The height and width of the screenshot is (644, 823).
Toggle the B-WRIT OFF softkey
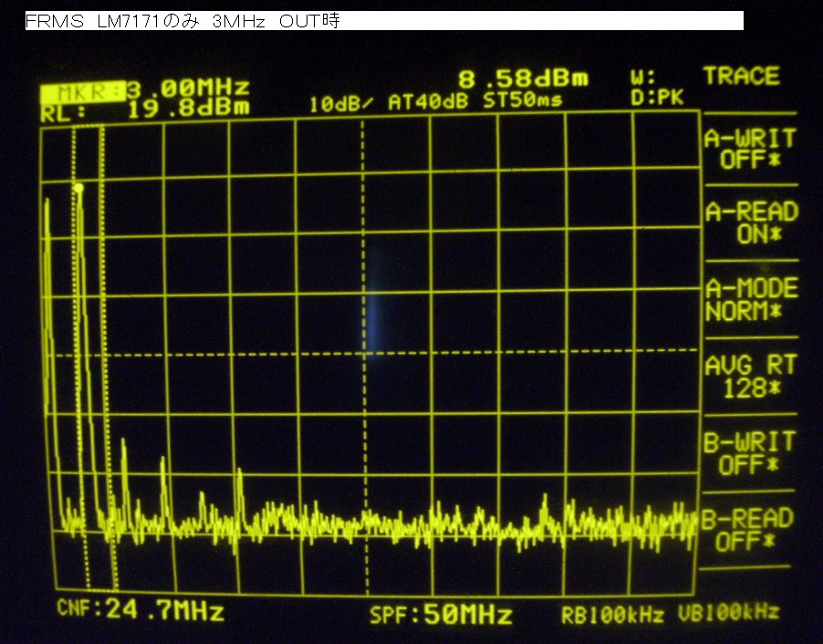click(749, 453)
